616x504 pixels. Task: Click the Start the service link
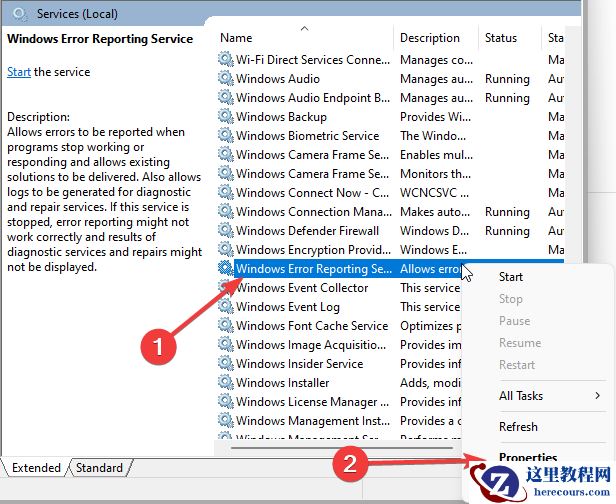[x=19, y=72]
